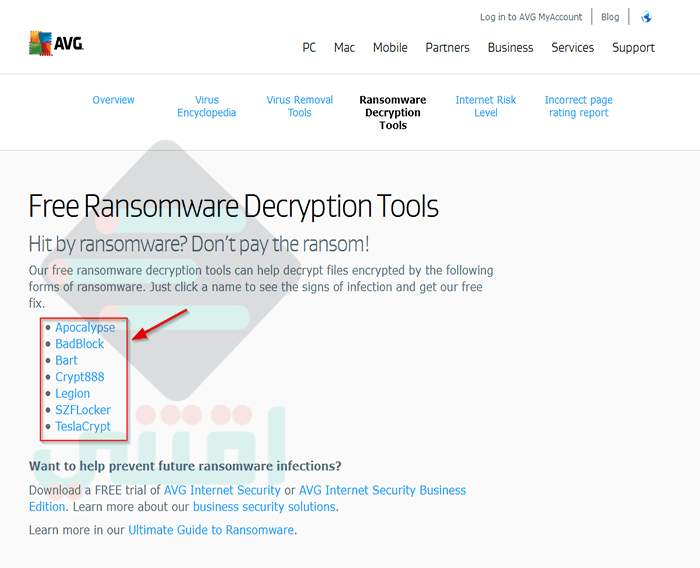Screen dimensions: 700x568
Task: Open the Mobile menu
Action: tap(390, 47)
